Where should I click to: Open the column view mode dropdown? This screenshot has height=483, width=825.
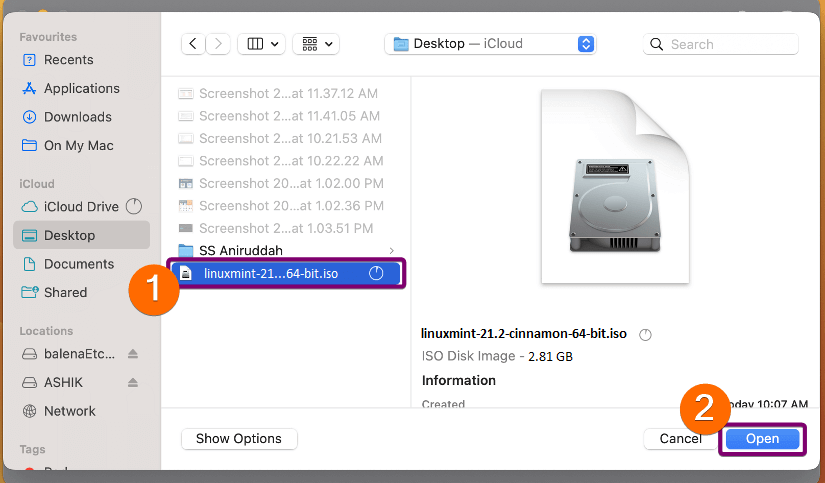[261, 44]
